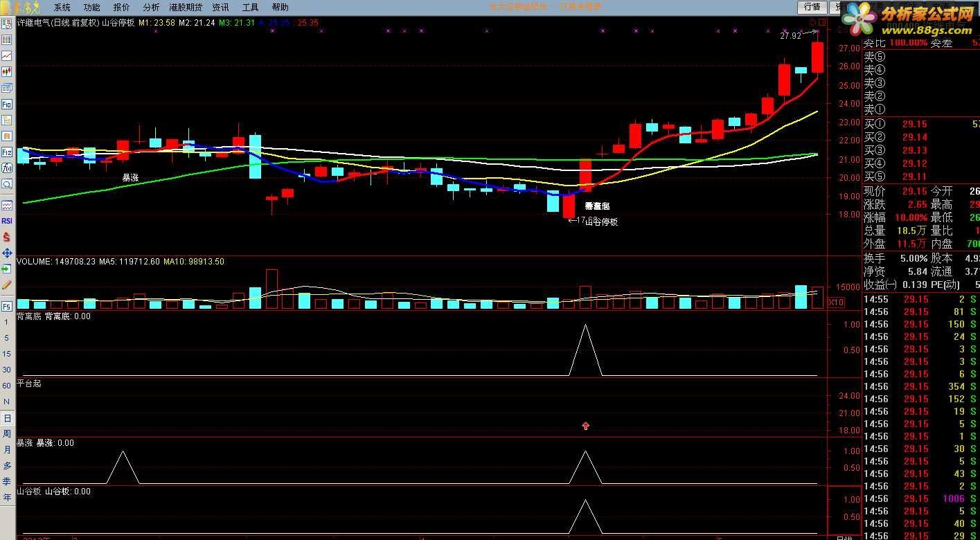980x540 pixels.
Task: Click the trade row with volume 1006
Action: [922, 499]
